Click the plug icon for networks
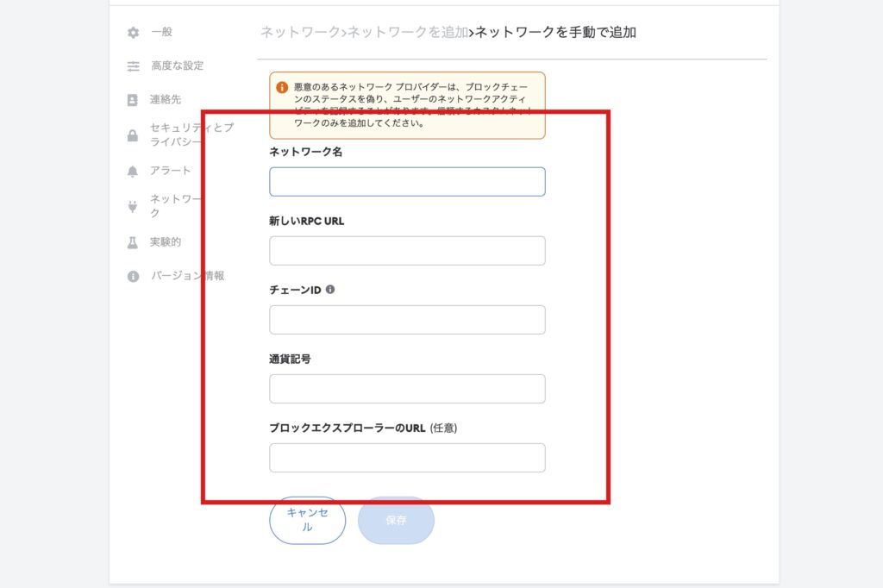The width and height of the screenshot is (883, 588). pyautogui.click(x=132, y=206)
